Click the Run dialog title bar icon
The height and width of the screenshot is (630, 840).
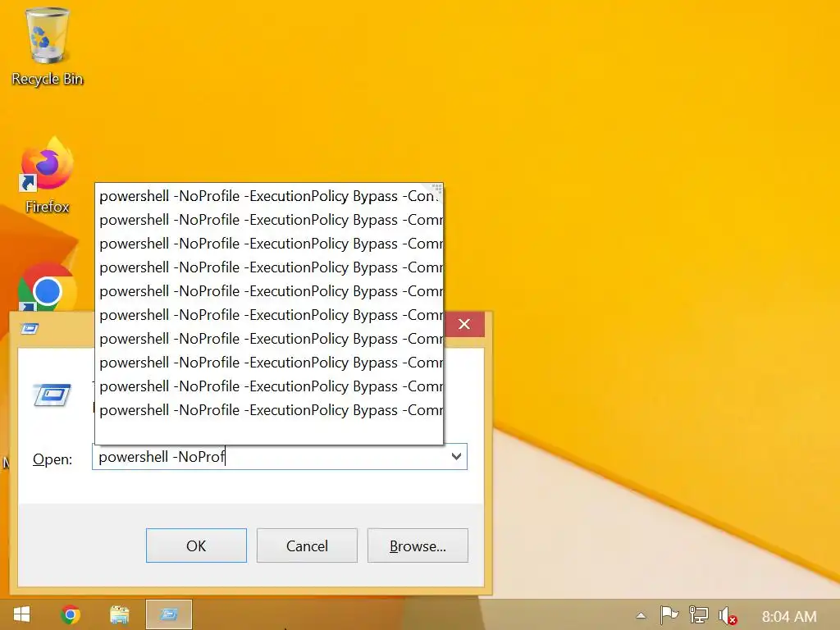pos(30,328)
